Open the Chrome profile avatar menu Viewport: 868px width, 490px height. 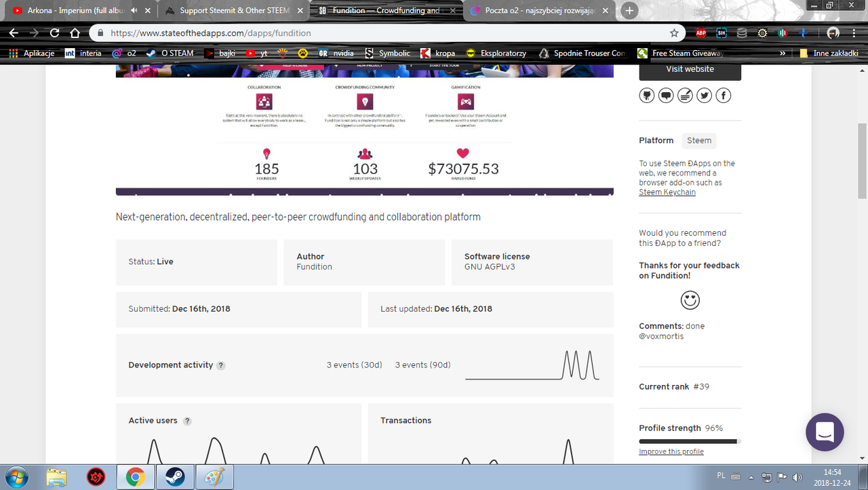[833, 33]
